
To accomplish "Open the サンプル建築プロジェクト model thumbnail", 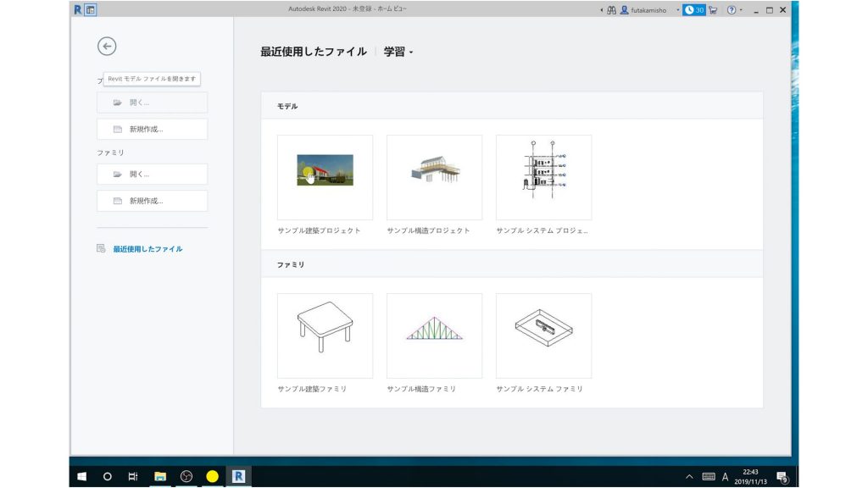I will (x=325, y=175).
